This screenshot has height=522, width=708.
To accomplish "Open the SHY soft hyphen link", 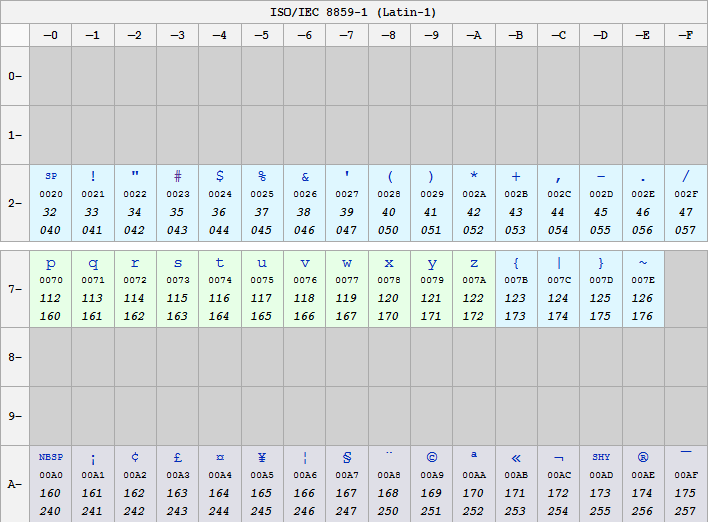I will coord(600,457).
